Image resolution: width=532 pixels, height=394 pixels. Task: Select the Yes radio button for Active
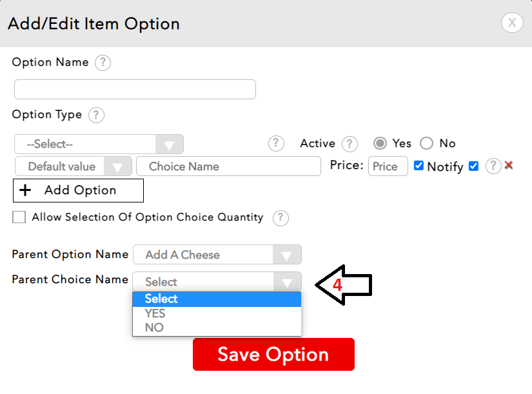pyautogui.click(x=381, y=143)
